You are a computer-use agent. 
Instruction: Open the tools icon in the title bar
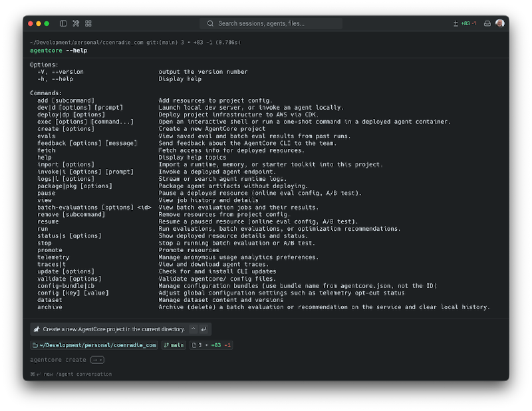coord(76,23)
